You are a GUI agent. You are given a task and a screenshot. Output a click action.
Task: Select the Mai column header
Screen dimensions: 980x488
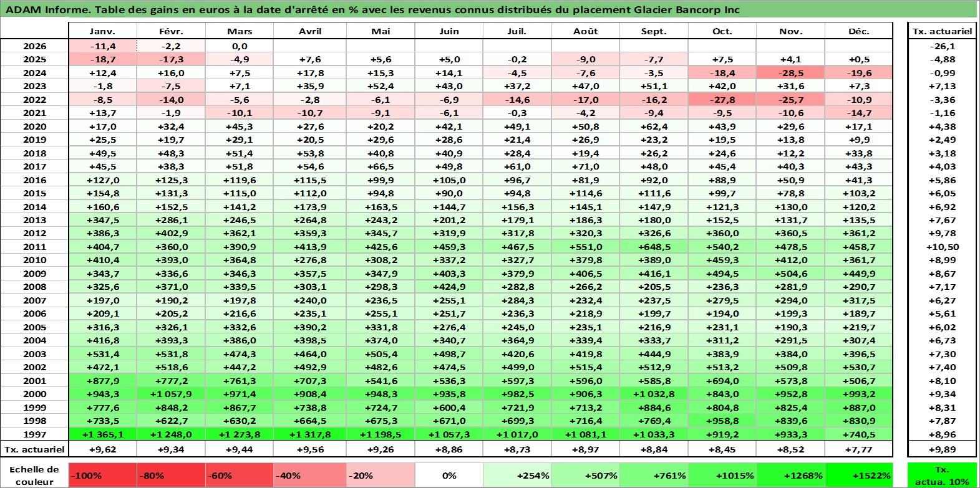coord(381,31)
